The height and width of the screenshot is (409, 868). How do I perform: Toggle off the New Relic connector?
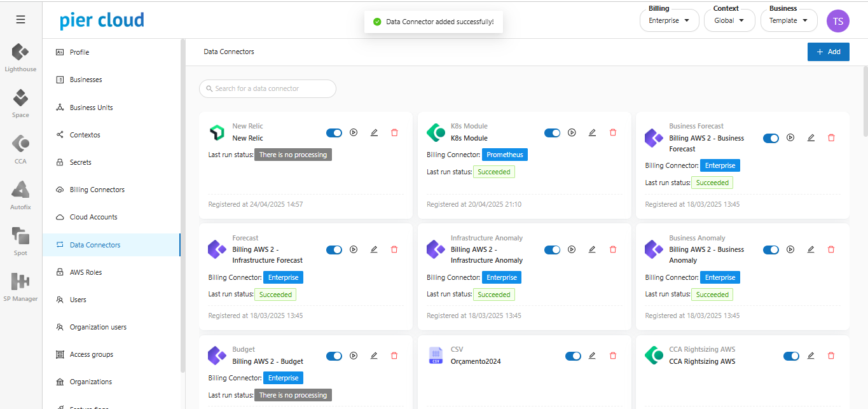coord(334,132)
